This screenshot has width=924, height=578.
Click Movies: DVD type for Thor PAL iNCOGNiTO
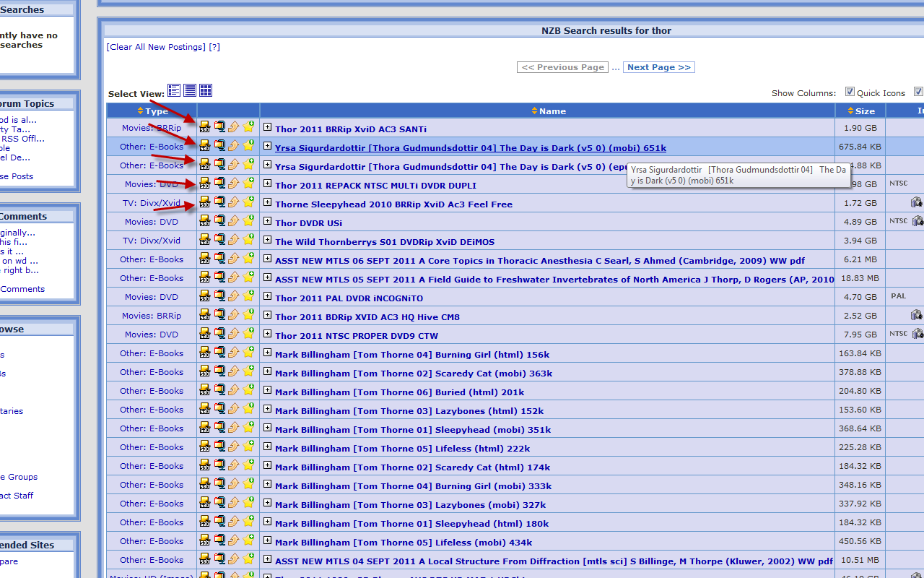(152, 297)
